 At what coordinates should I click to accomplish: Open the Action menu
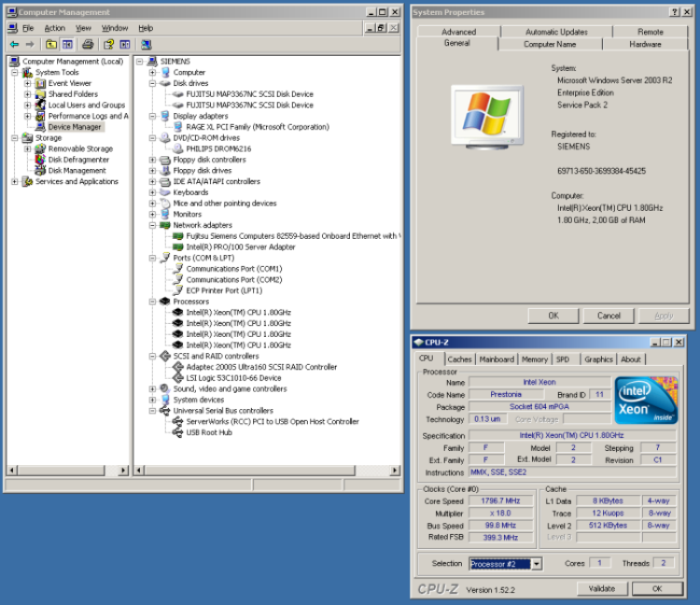coord(54,28)
